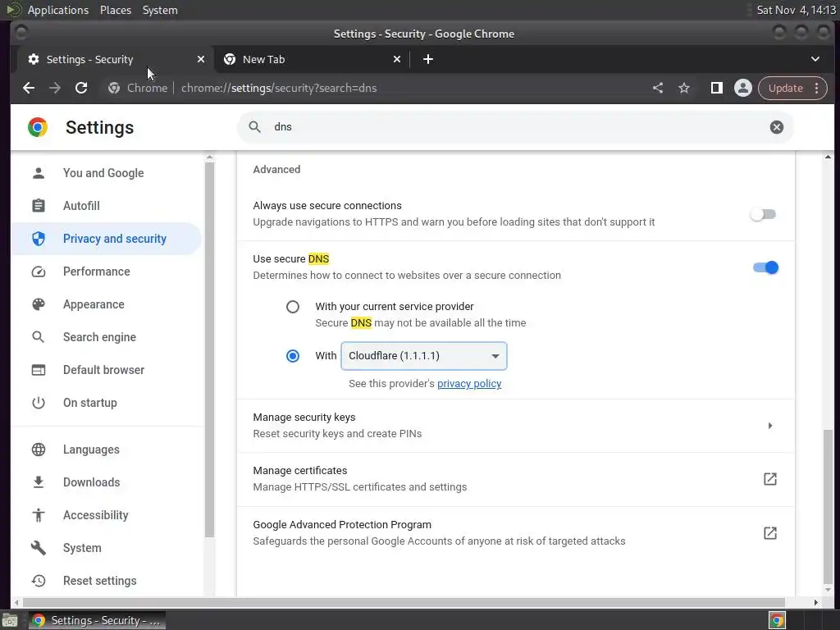Bookmark this page with the star icon

(684, 88)
